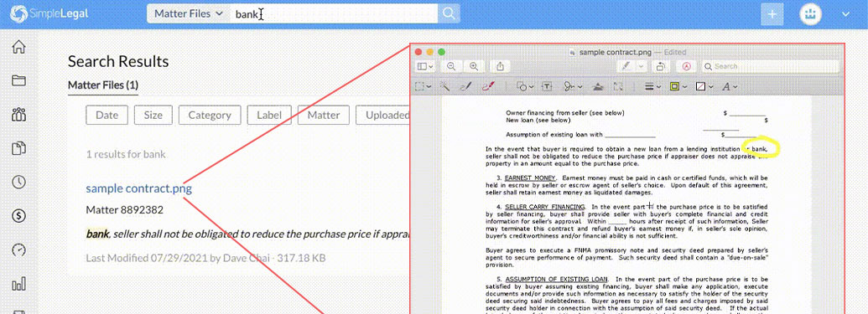Click the zoom out button in Preview
The width and height of the screenshot is (868, 314).
click(452, 66)
